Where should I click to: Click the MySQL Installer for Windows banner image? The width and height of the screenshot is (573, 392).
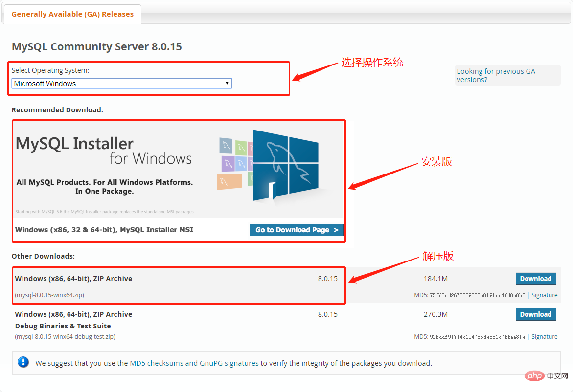point(179,170)
